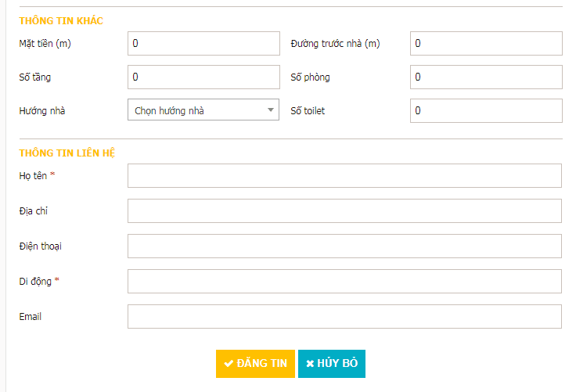This screenshot has width=576, height=392.
Task: Focus the Mặt tiền (m) input field
Action: 203,44
